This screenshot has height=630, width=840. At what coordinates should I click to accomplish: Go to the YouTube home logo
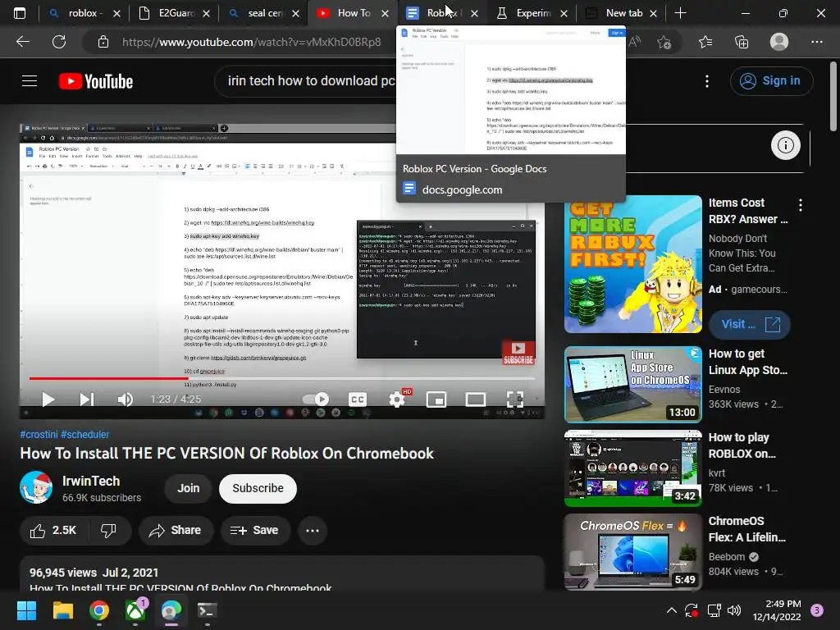tap(96, 81)
